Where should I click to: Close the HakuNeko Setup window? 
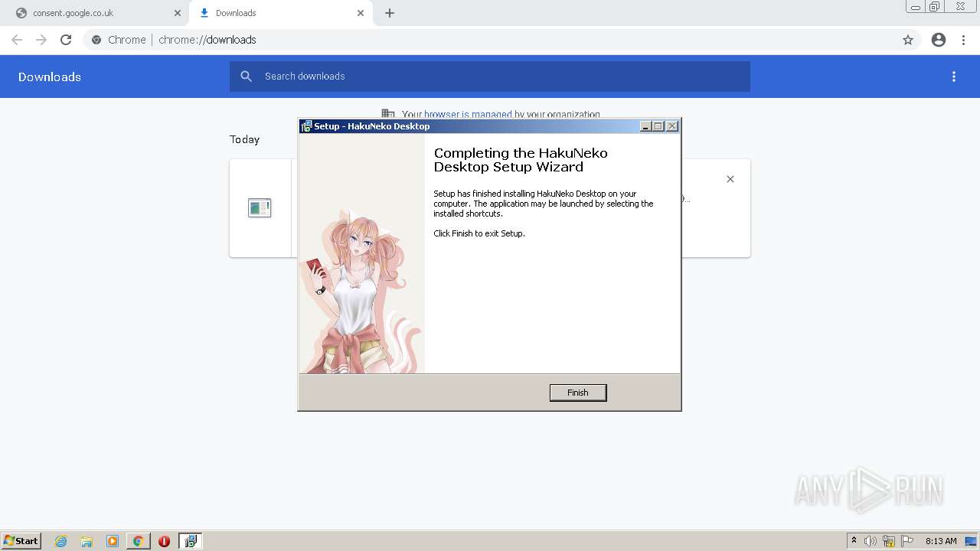tap(672, 126)
